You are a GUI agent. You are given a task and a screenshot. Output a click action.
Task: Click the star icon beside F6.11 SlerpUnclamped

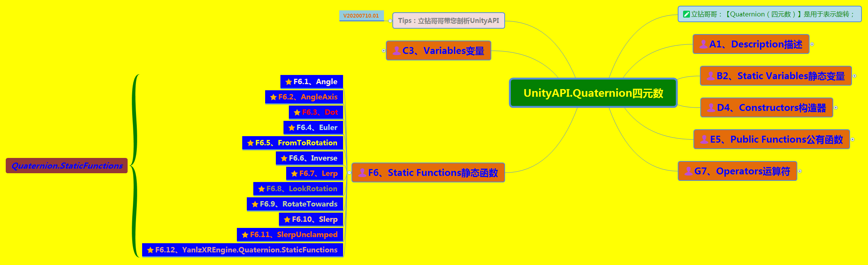(245, 235)
